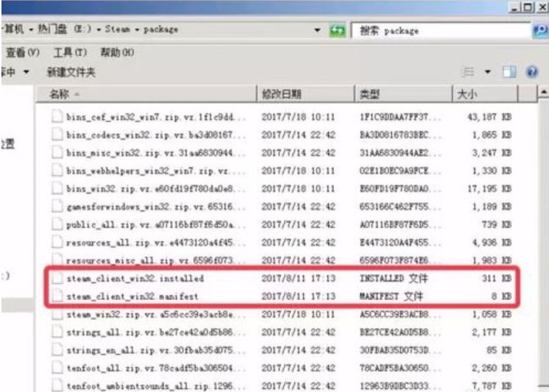The width and height of the screenshot is (549, 392).
Task: Select file icon of strings_en_all.zip
Action: pyautogui.click(x=57, y=350)
